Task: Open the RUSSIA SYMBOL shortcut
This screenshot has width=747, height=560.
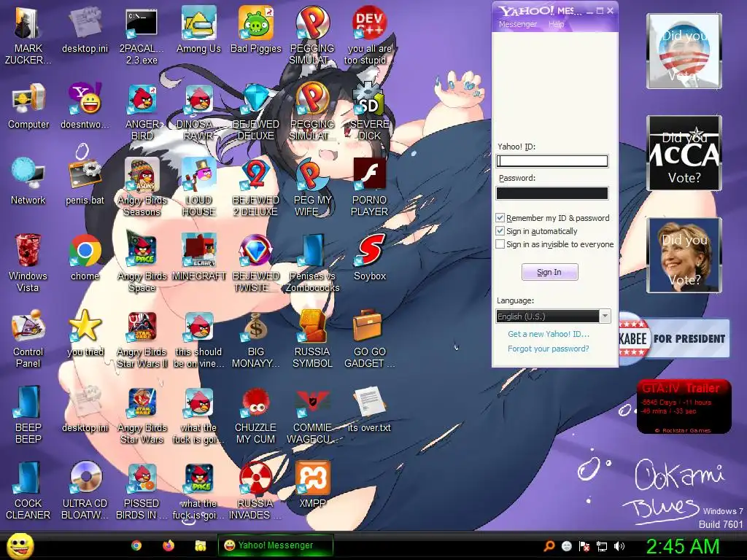Action: tap(312, 338)
